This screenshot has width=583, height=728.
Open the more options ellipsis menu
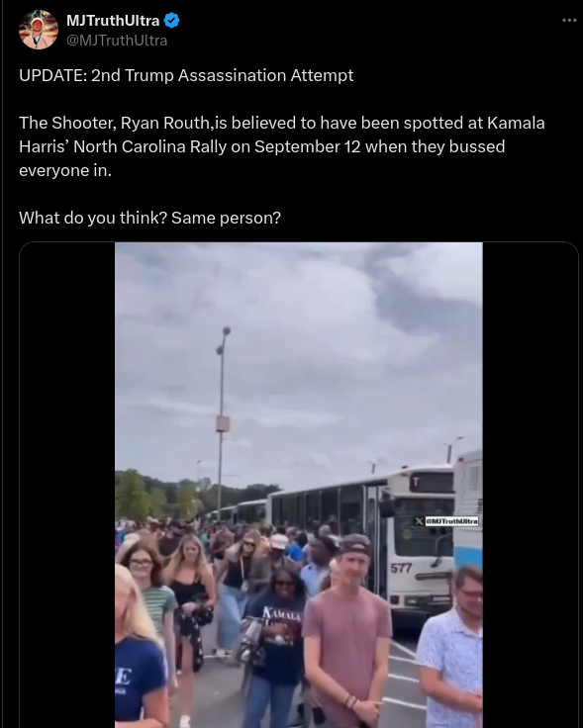568,20
